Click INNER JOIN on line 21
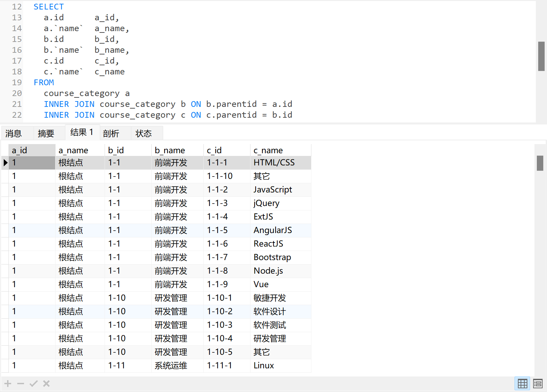Viewport: 547px width, 392px height. [x=69, y=104]
